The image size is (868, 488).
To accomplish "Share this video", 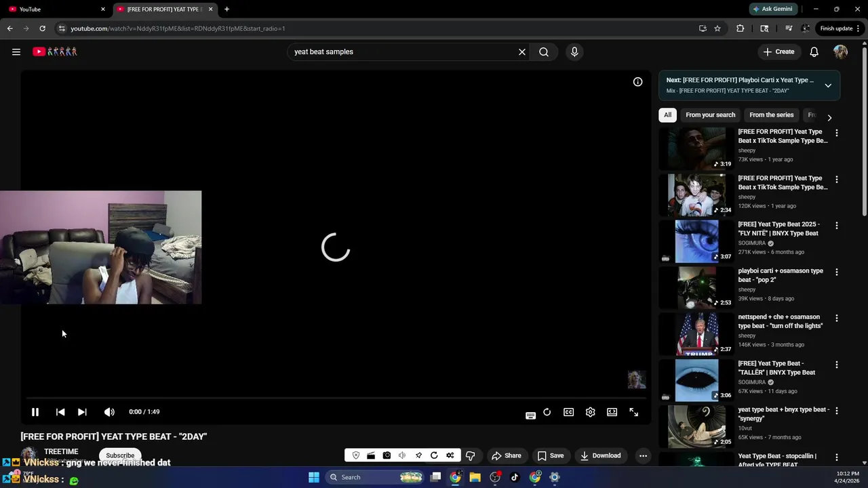I will click(507, 455).
